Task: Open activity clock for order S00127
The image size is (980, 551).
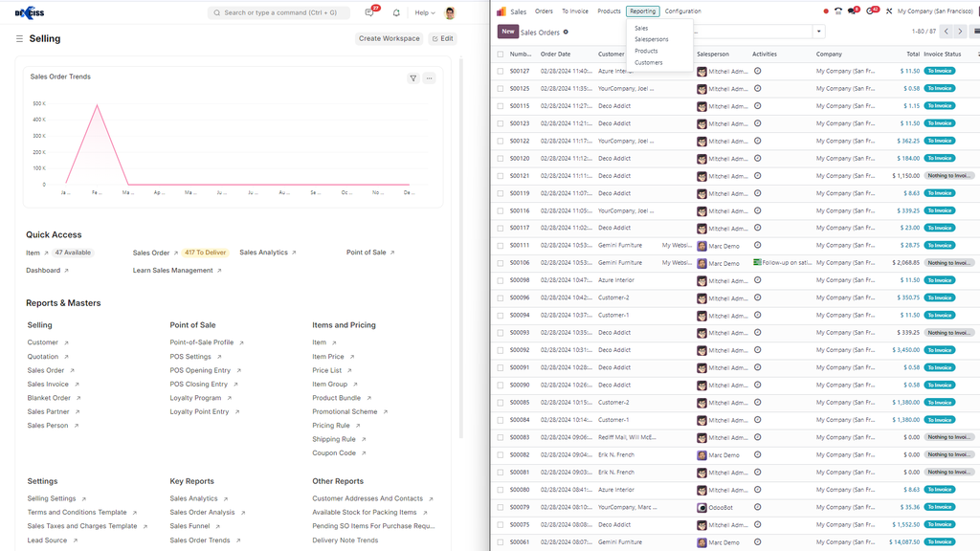Action: (x=758, y=71)
